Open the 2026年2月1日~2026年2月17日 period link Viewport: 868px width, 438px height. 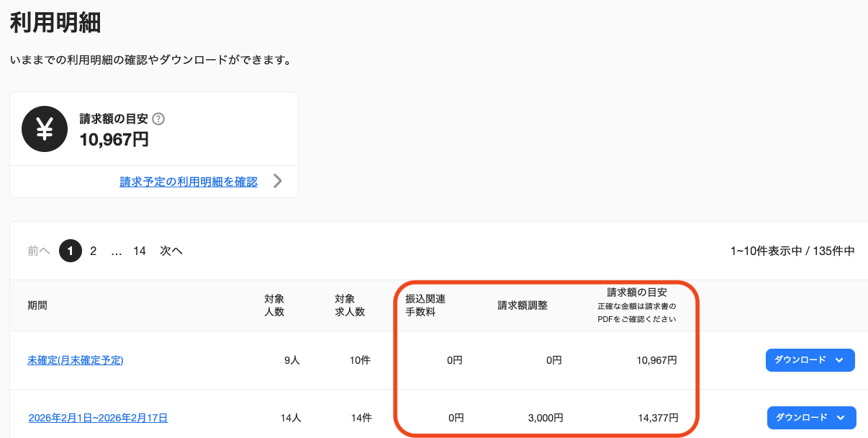98,417
